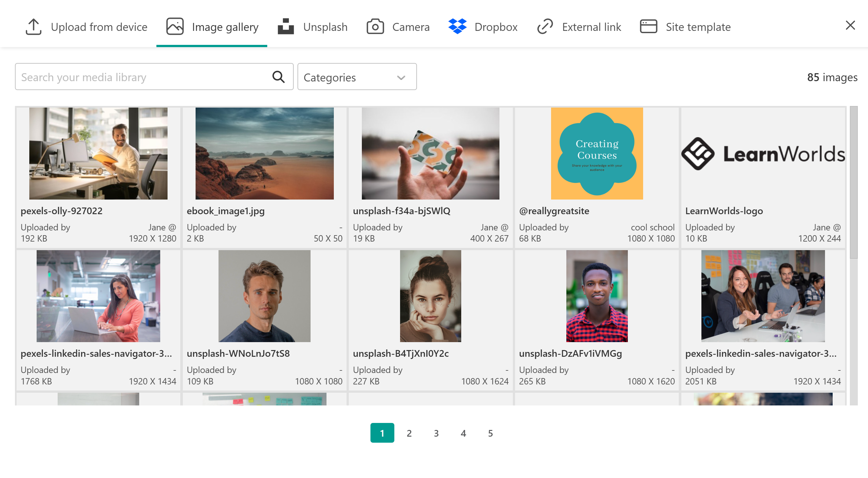This screenshot has height=478, width=868.
Task: Jump to page 5 of images
Action: coord(490,433)
